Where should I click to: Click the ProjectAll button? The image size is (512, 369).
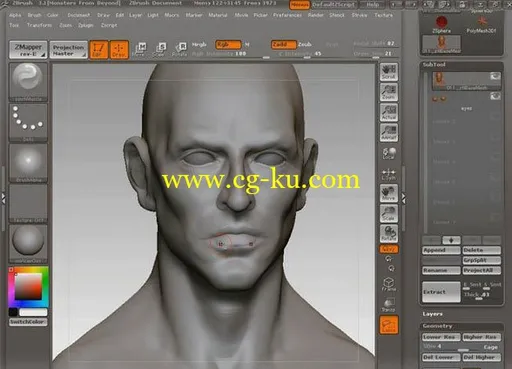482,270
